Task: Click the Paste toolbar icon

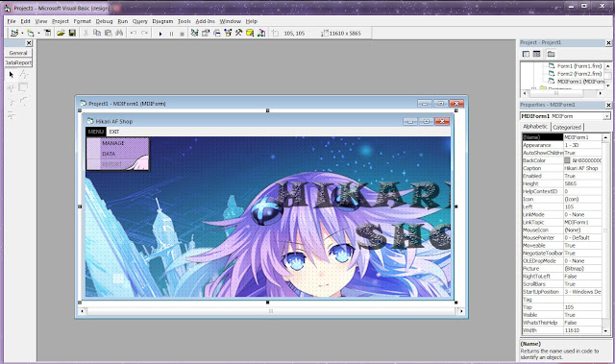Action: click(109, 34)
